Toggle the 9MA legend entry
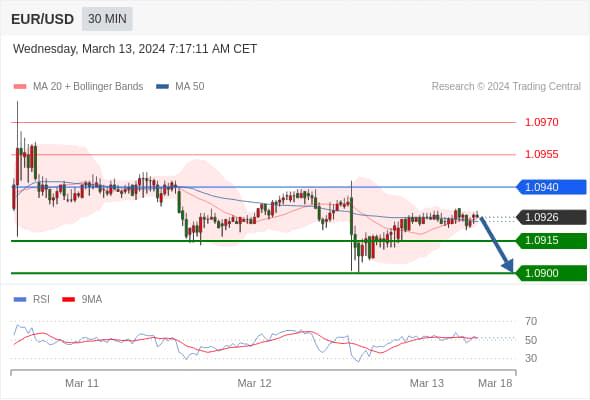Screen dimensions: 590x400 [82, 300]
